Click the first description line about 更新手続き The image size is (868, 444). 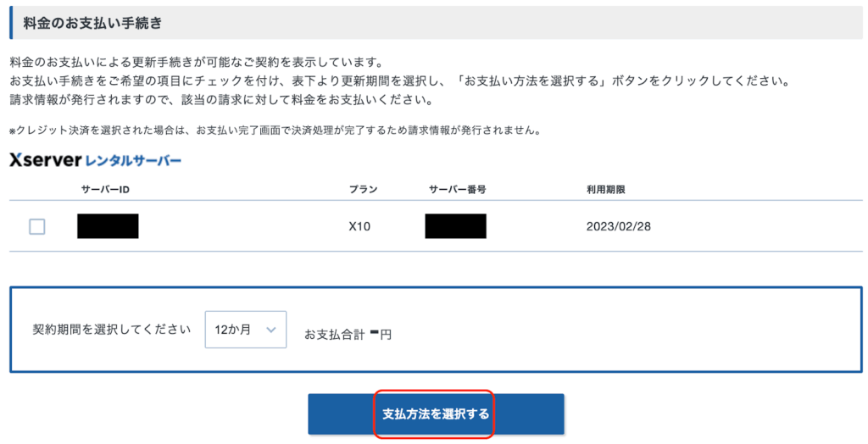[x=197, y=64]
